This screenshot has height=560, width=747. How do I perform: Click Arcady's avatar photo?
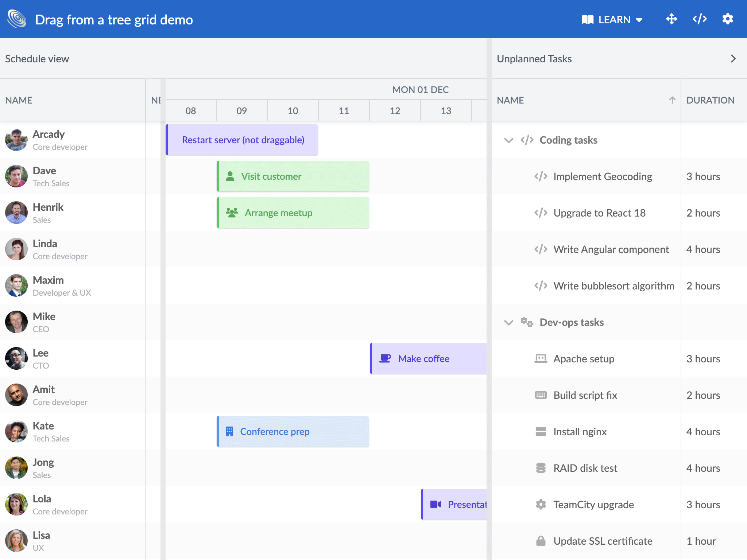[x=16, y=140]
